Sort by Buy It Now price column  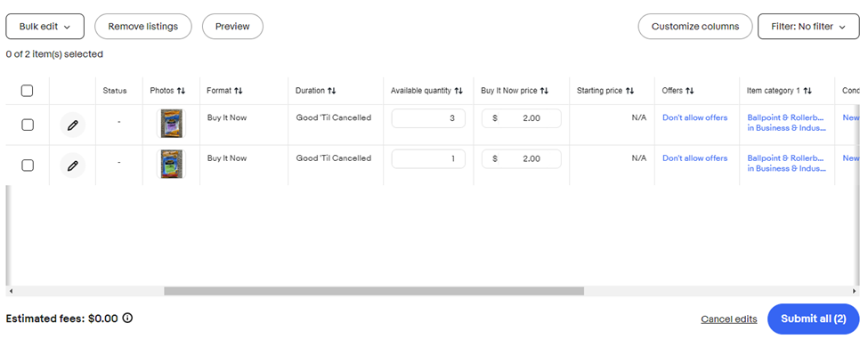(x=544, y=91)
